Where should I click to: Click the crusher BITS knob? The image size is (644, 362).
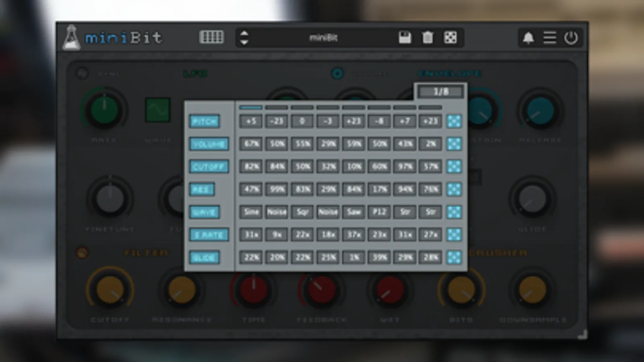[x=462, y=290]
